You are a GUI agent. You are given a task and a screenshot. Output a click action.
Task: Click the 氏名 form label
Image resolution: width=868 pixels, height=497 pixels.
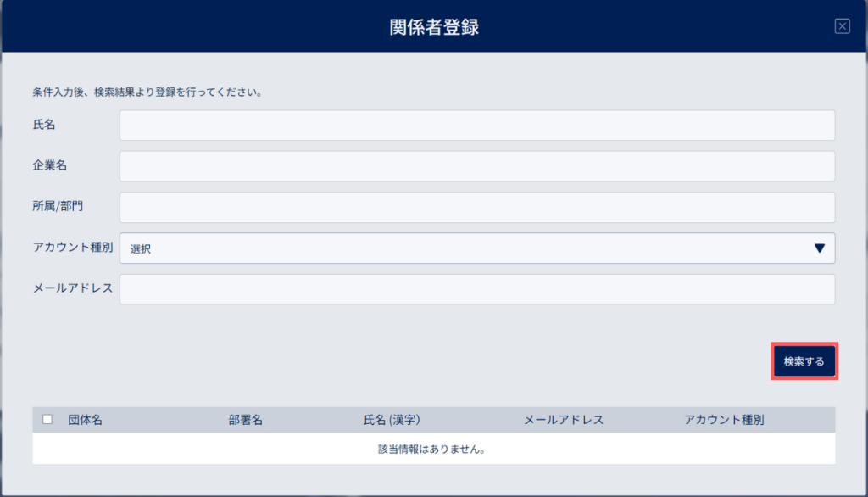pos(44,125)
